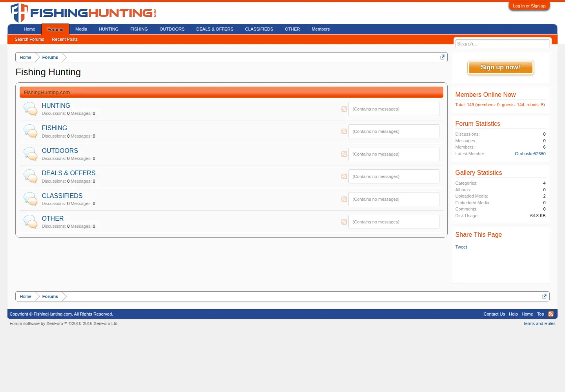Click the CLASSIFIEDS forum speech bubble icon
Viewport: 565px width, 392px height.
(30, 199)
